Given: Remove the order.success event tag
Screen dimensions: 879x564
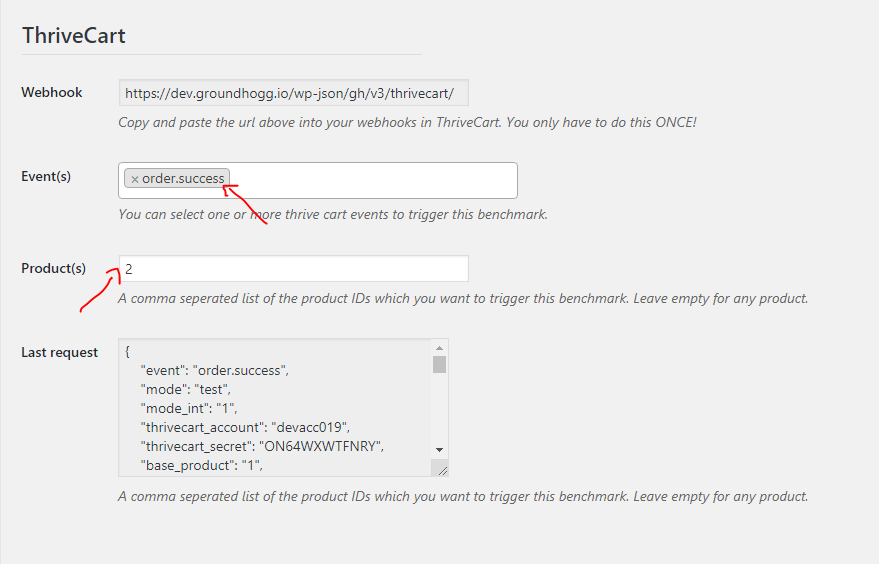Looking at the screenshot, I should pyautogui.click(x=135, y=179).
